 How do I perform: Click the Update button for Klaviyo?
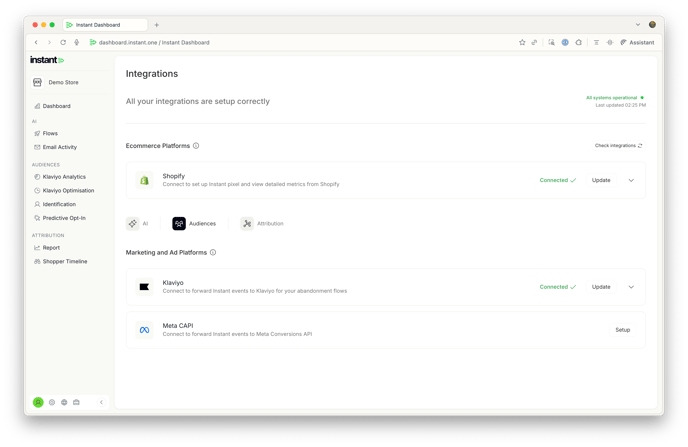coord(601,287)
